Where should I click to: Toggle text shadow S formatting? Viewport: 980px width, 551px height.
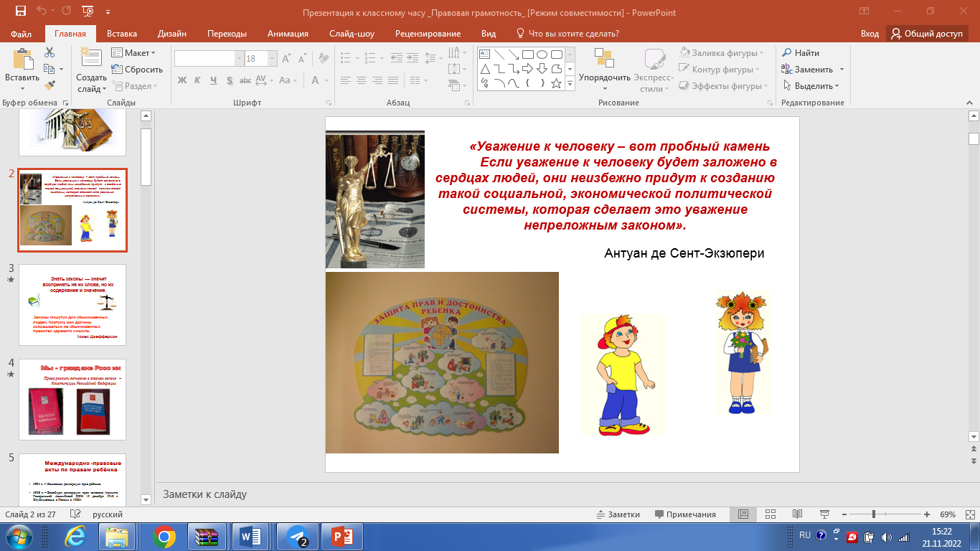pos(229,80)
